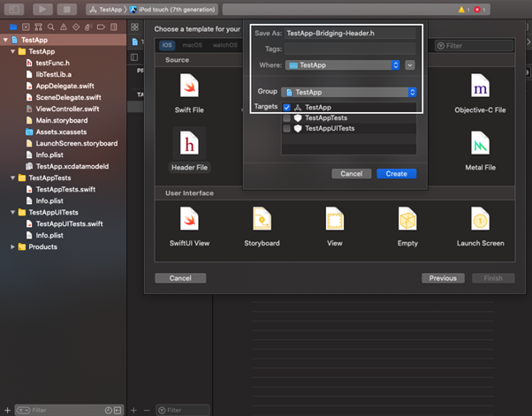The height and width of the screenshot is (416, 532).
Task: Check the TestAppTests target checkbox
Action: (x=286, y=118)
